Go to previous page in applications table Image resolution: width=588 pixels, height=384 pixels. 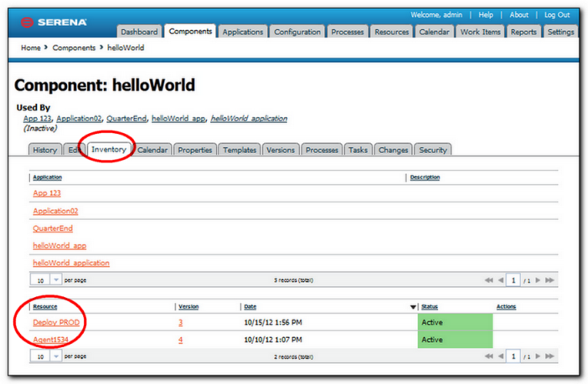tap(501, 280)
